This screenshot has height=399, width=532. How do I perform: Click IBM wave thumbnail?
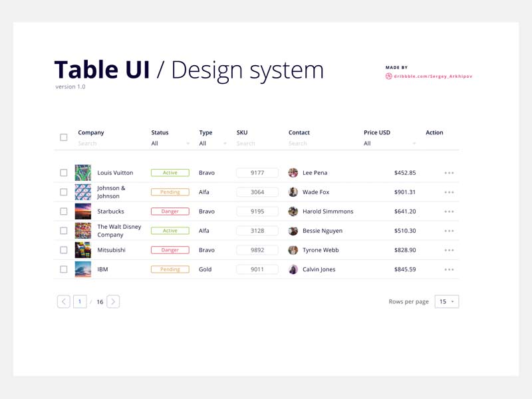coord(82,269)
